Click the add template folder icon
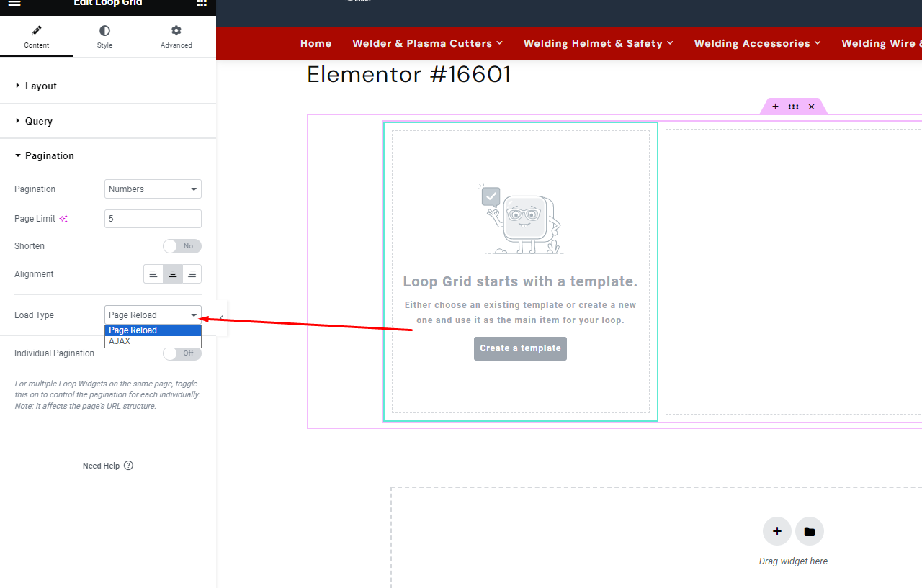922x588 pixels. [x=810, y=532]
